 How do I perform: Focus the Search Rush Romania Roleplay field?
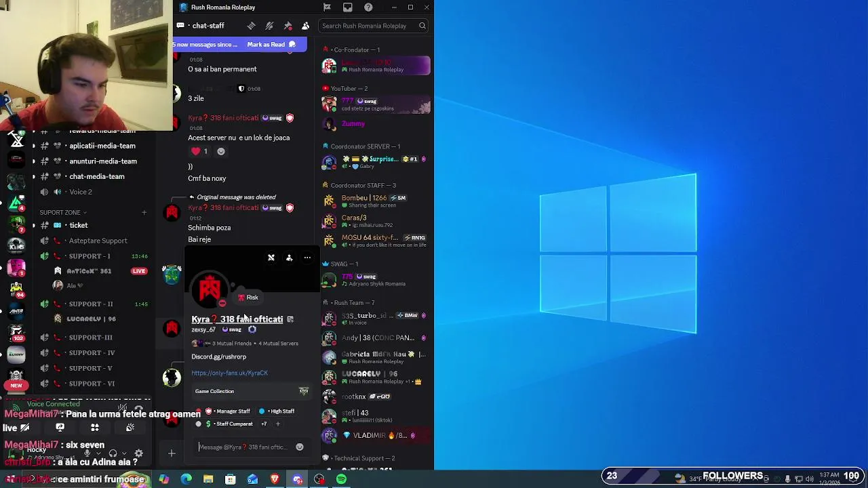tap(373, 26)
